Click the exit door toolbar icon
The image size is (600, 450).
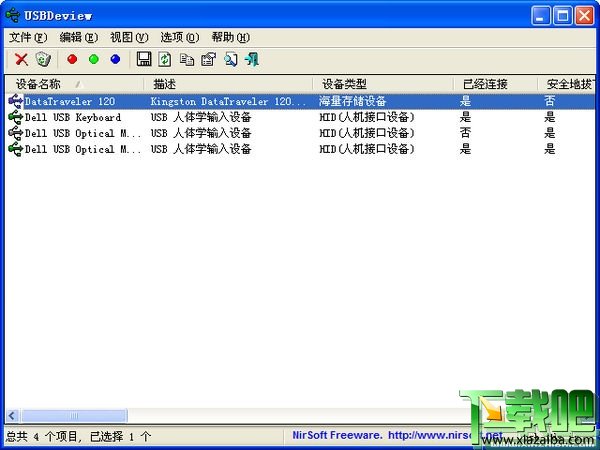point(252,59)
